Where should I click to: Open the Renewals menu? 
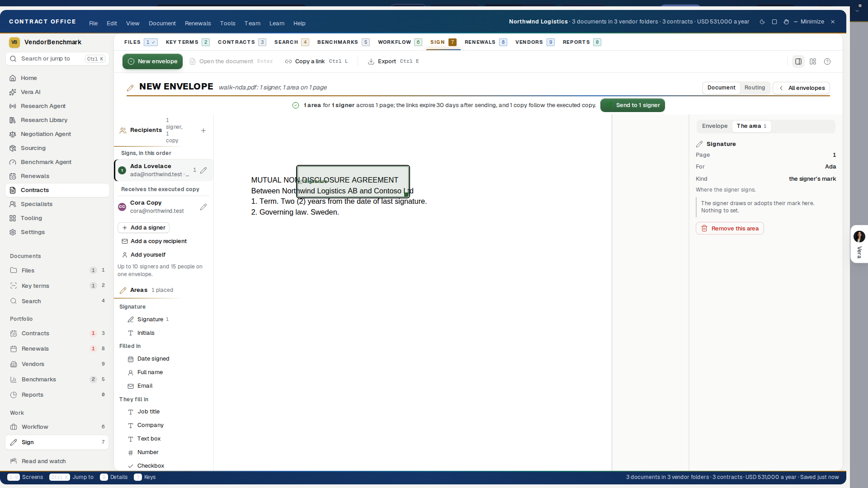point(198,23)
